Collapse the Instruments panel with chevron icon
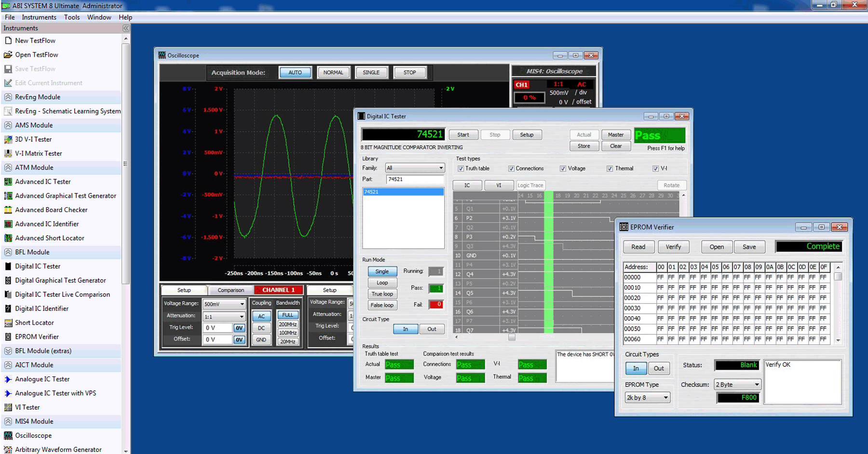 (x=126, y=28)
